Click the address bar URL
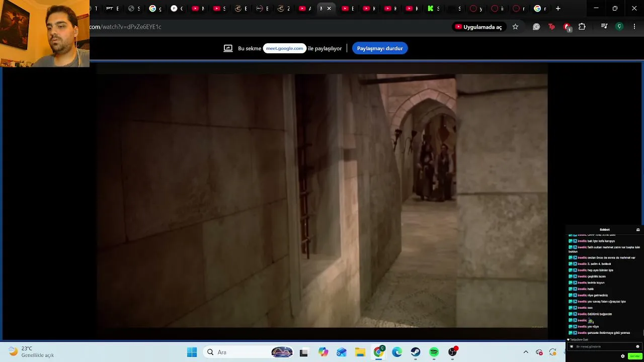644x362 pixels. (x=125, y=27)
